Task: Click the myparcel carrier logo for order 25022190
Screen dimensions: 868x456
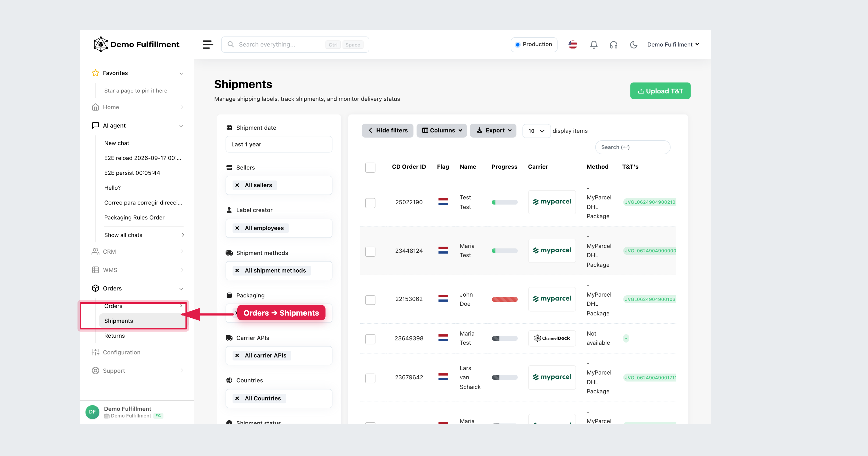Action: [x=552, y=202]
